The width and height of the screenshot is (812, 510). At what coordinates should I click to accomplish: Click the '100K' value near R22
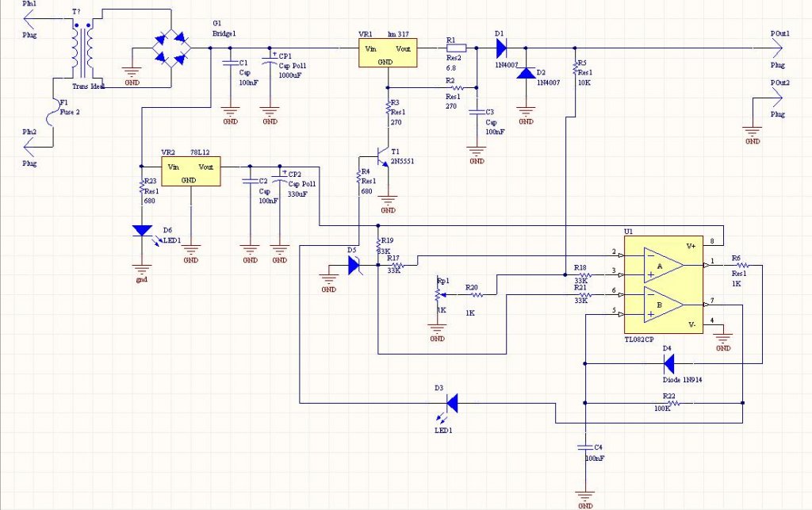click(x=662, y=408)
